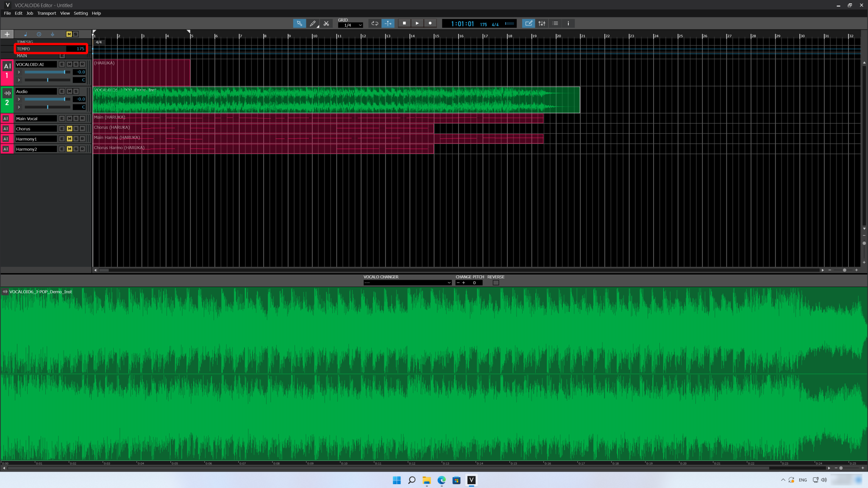This screenshot has height=488, width=868.
Task: Select the Pencil tool in the toolbar
Action: [313, 23]
